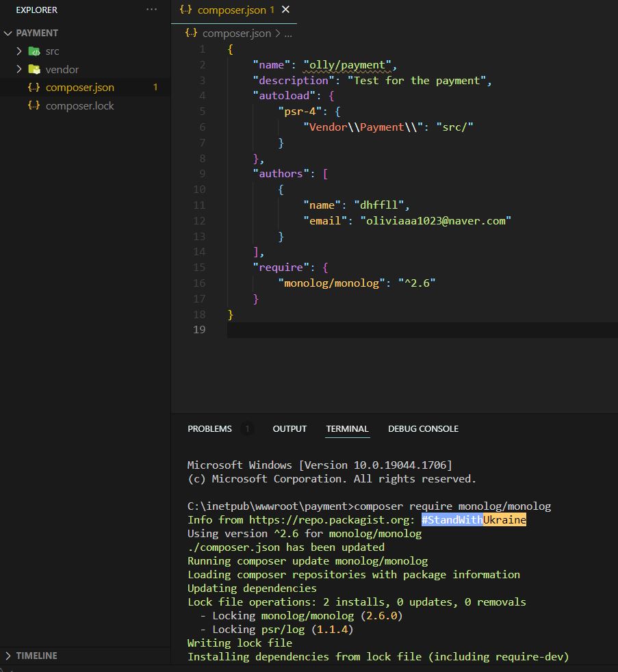Select the src folder row
The image size is (618, 672).
[86, 51]
